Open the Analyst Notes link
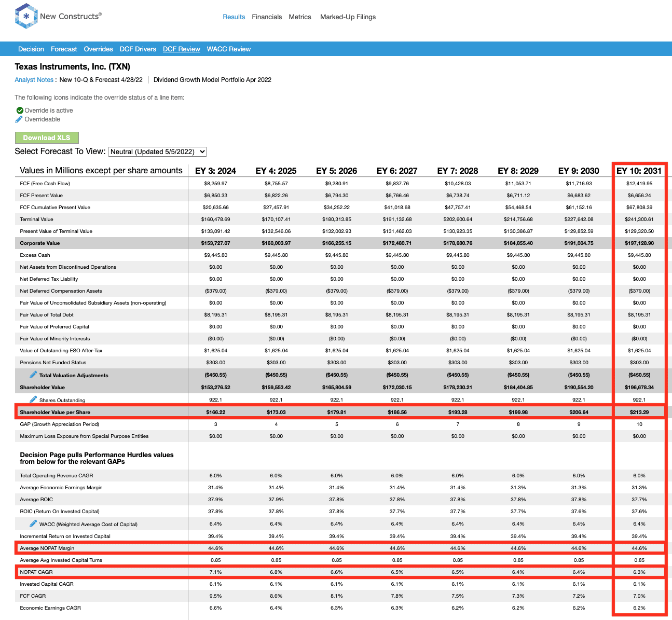Image resolution: width=672 pixels, height=620 pixels. click(34, 80)
